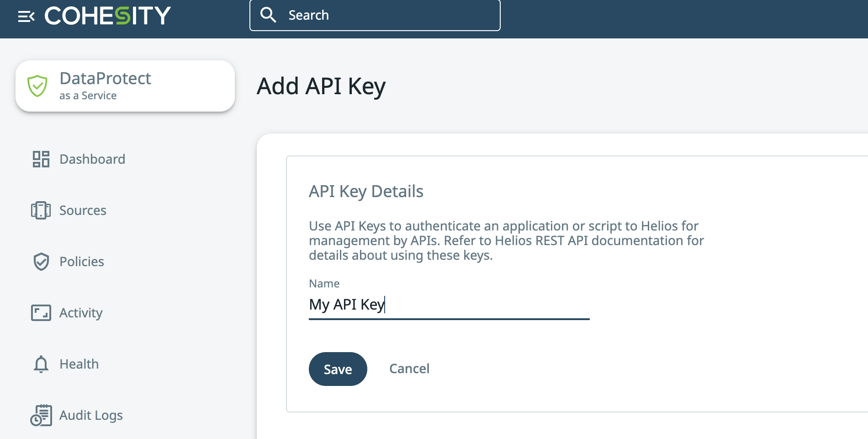Click the Health bell icon
The height and width of the screenshot is (439, 868).
[x=41, y=364]
